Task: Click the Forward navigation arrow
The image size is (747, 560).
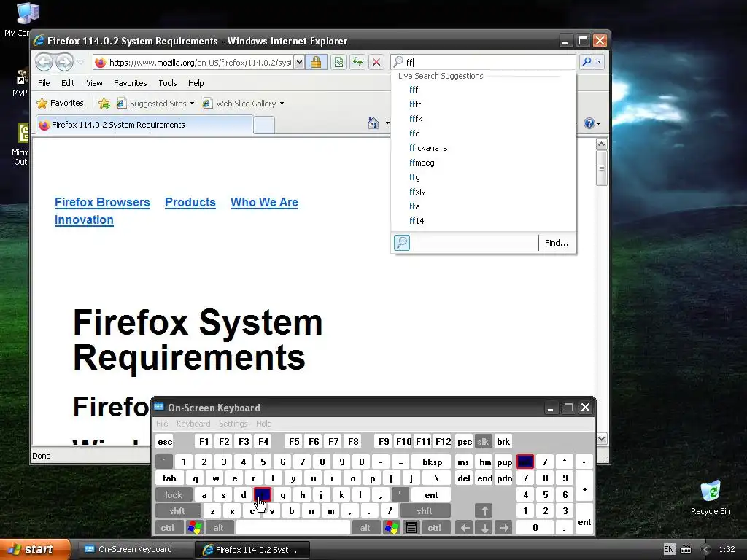Action: coord(64,62)
